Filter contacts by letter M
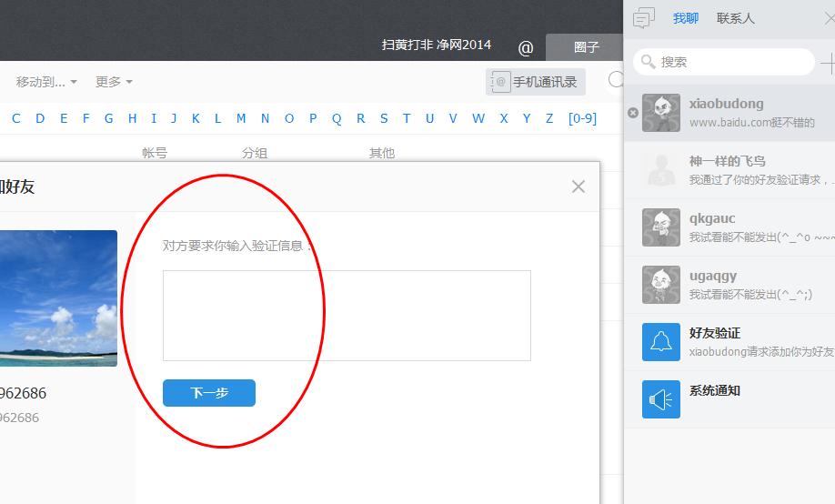The image size is (835, 504). (241, 118)
